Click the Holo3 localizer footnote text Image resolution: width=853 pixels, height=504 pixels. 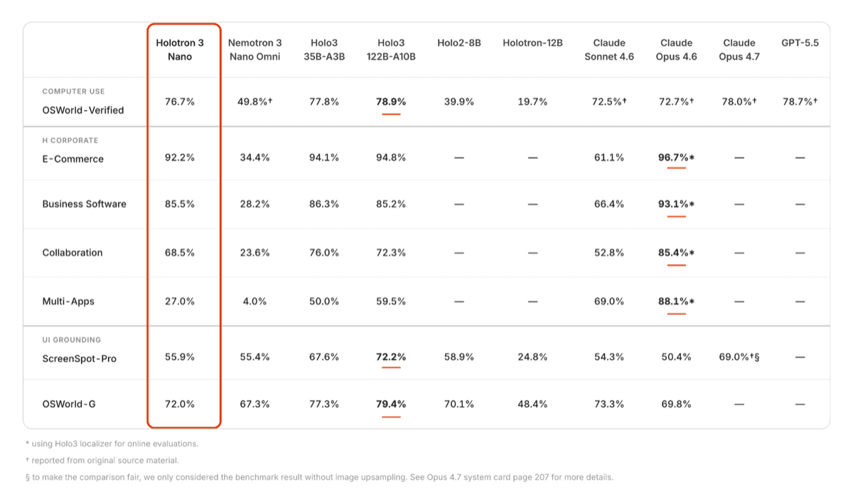coord(112,444)
